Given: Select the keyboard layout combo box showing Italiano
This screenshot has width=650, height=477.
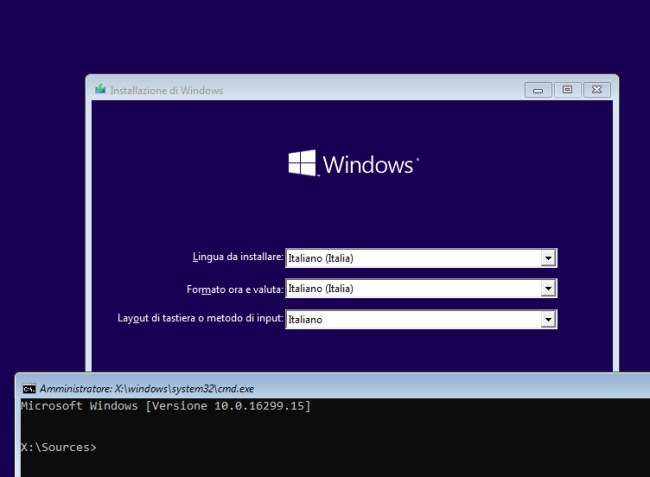Looking at the screenshot, I should 421,319.
